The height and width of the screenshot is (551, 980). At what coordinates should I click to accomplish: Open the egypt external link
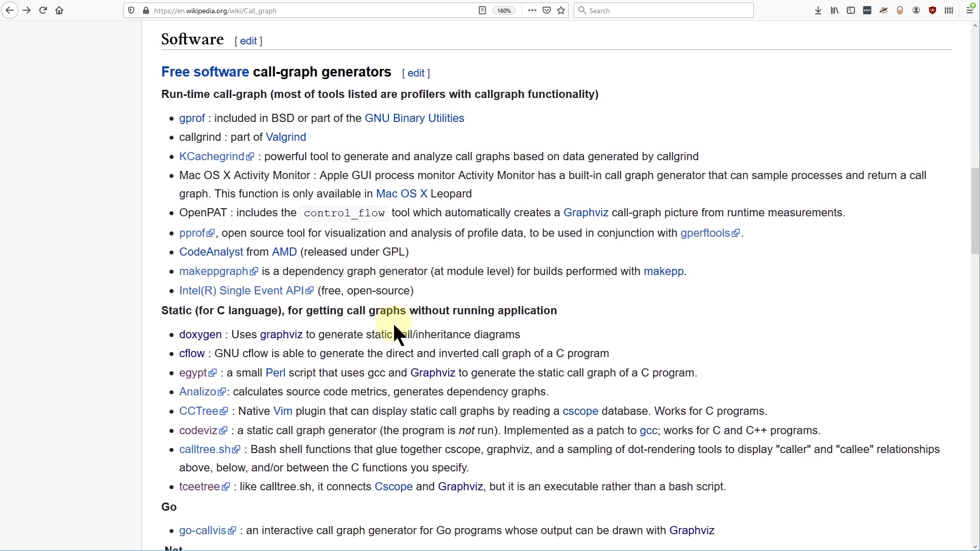click(x=198, y=373)
